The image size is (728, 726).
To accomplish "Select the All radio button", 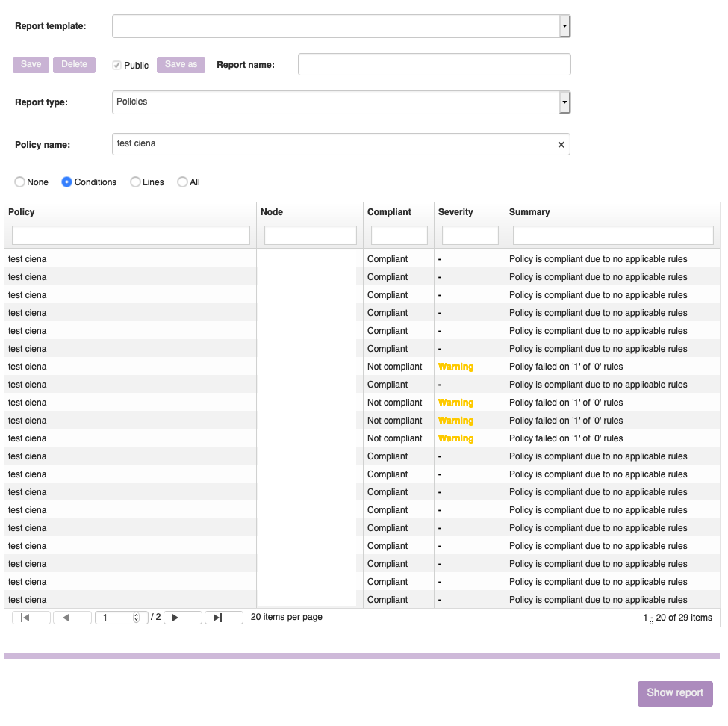I will point(182,182).
